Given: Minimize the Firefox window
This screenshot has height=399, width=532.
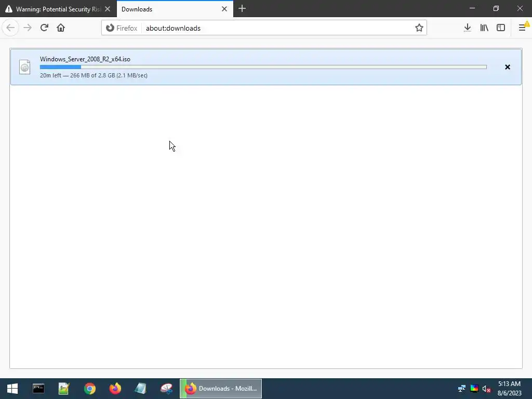Looking at the screenshot, I should [x=472, y=8].
